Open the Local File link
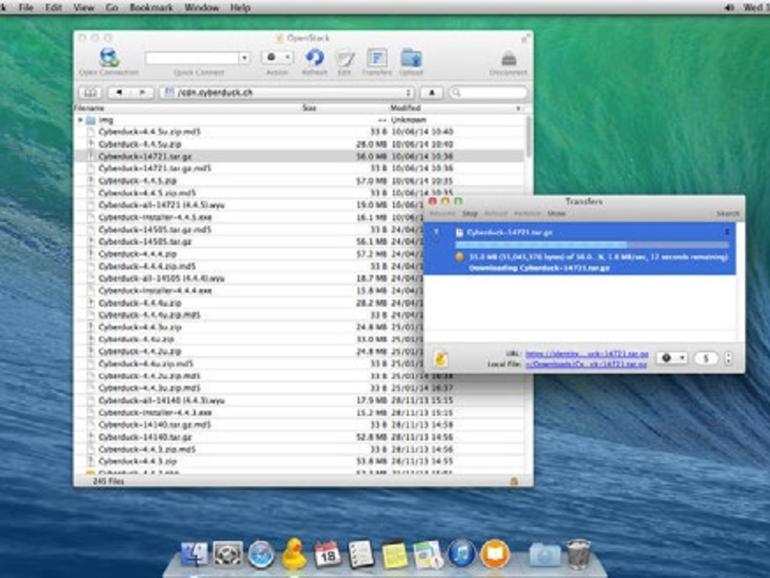 point(586,364)
